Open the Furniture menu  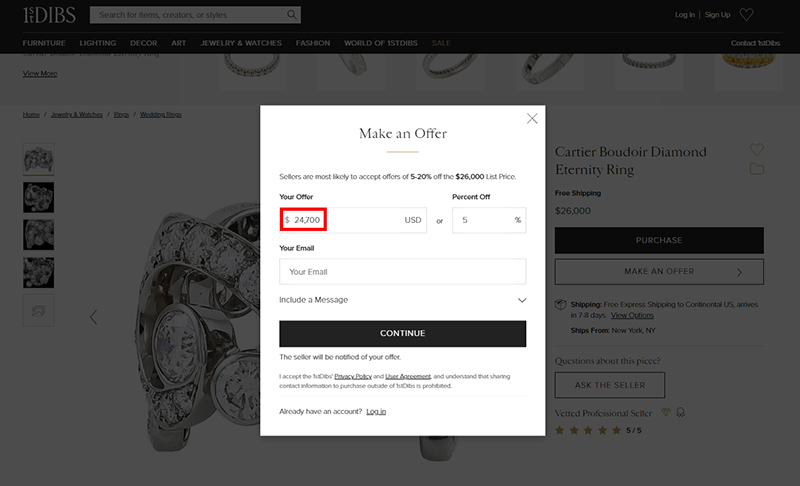click(44, 43)
